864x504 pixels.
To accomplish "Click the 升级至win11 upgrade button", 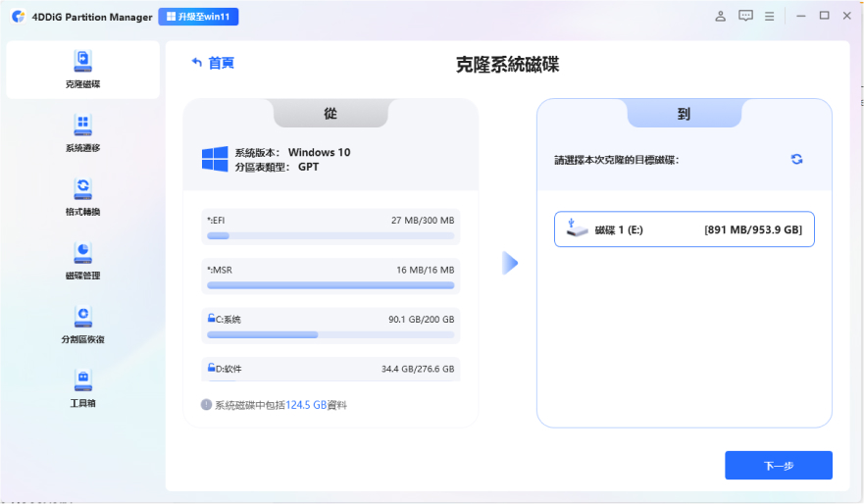I will [198, 17].
